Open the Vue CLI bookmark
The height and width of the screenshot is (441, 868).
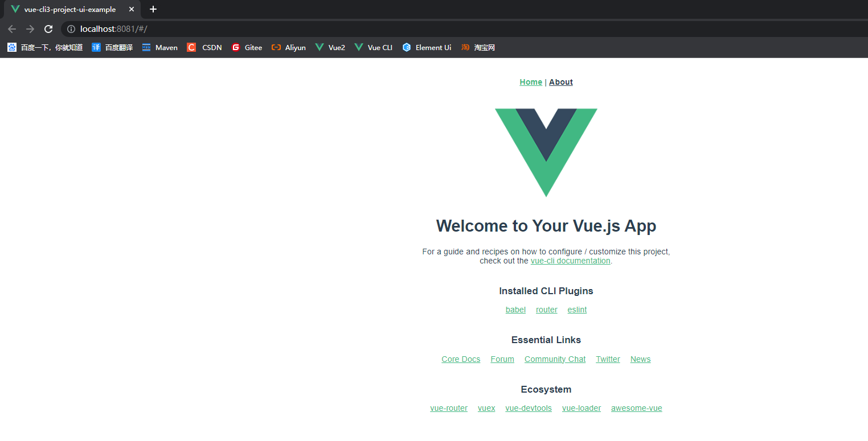pyautogui.click(x=373, y=47)
